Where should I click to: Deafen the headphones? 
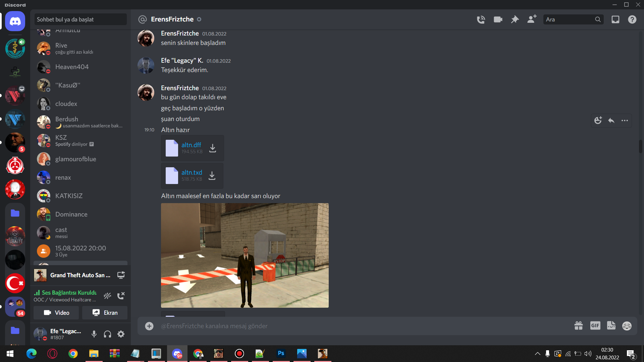107,334
